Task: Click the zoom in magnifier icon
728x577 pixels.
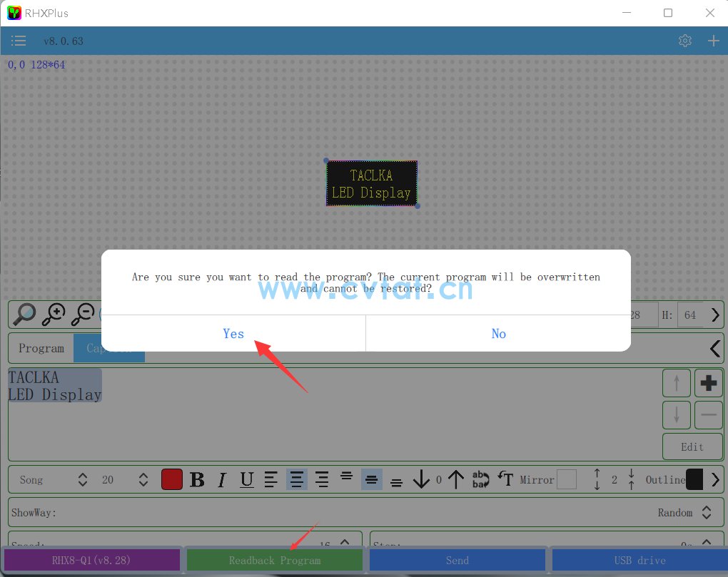Action: [54, 314]
